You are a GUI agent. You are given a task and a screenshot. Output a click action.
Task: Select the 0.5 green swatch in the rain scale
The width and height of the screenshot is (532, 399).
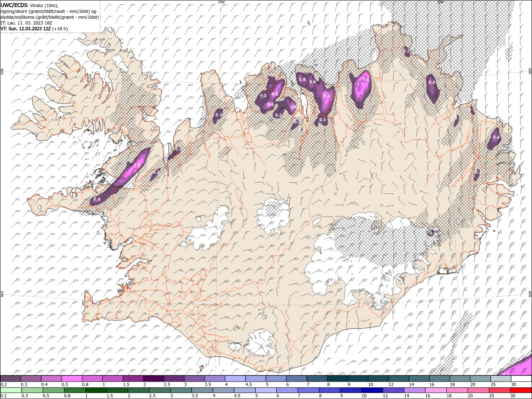click(x=53, y=390)
